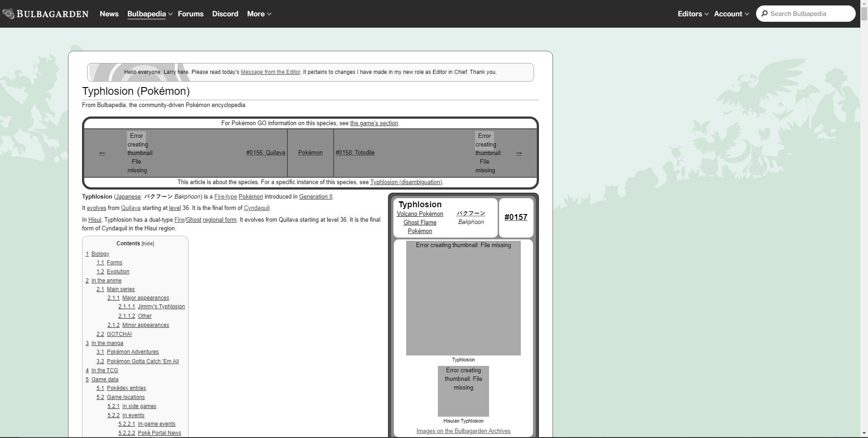Go to #0156: Quilava
The height and width of the screenshot is (438, 868).
click(x=266, y=153)
